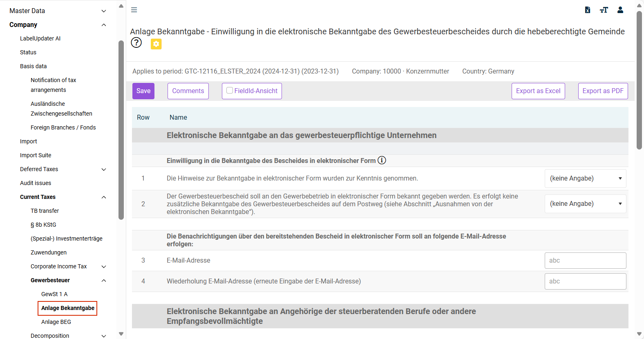This screenshot has height=339, width=644.
Task: Open the dropdown for row 2 Gewerbesteuerbescheid
Action: [x=585, y=204]
